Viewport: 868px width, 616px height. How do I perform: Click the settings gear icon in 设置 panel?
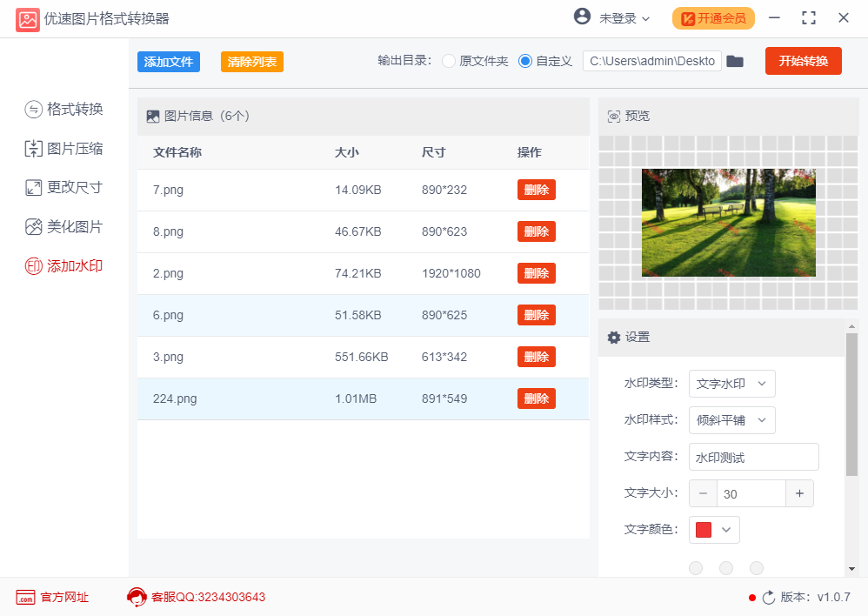[x=614, y=337]
